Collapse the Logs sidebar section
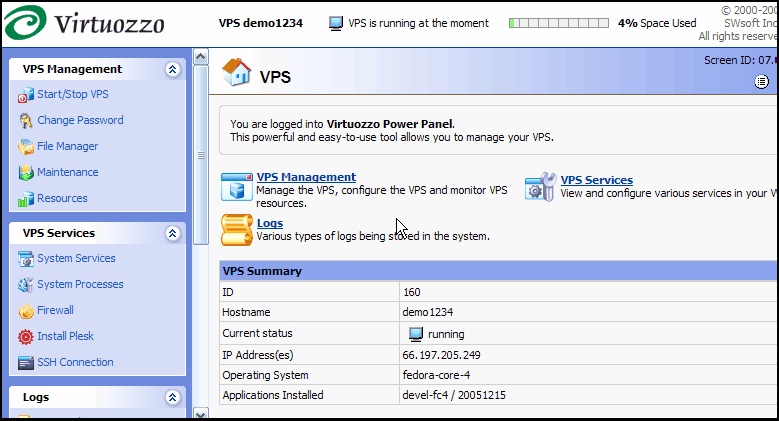Viewport: 779px width, 421px height. (172, 398)
